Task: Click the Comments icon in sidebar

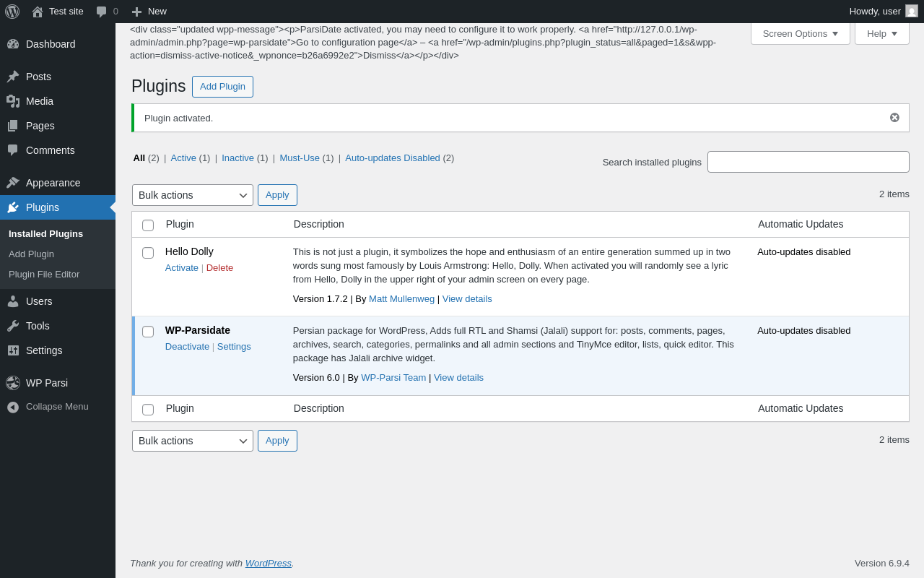Action: pyautogui.click(x=13, y=150)
